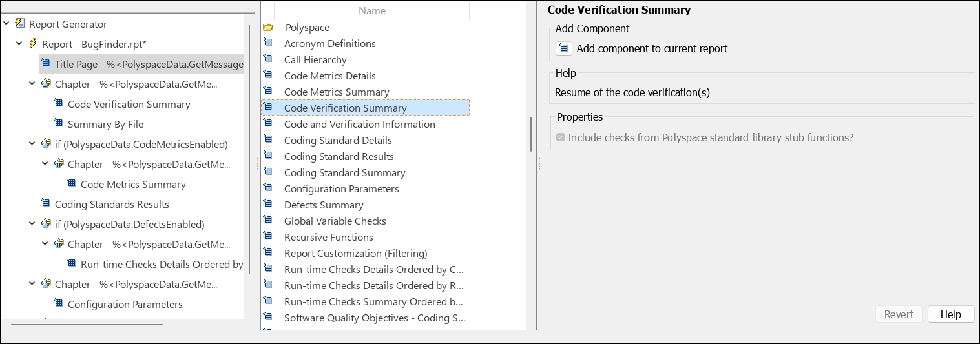Click the Help button
980x344 pixels.
pyautogui.click(x=950, y=314)
